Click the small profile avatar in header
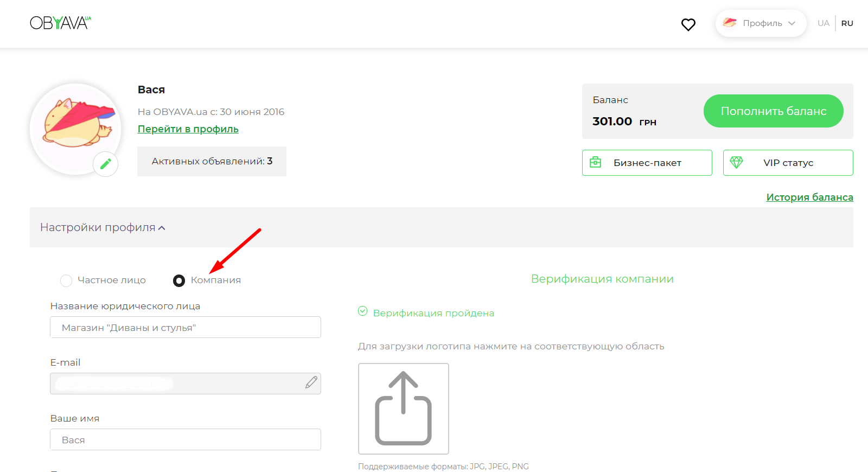This screenshot has width=868, height=472. tap(730, 23)
